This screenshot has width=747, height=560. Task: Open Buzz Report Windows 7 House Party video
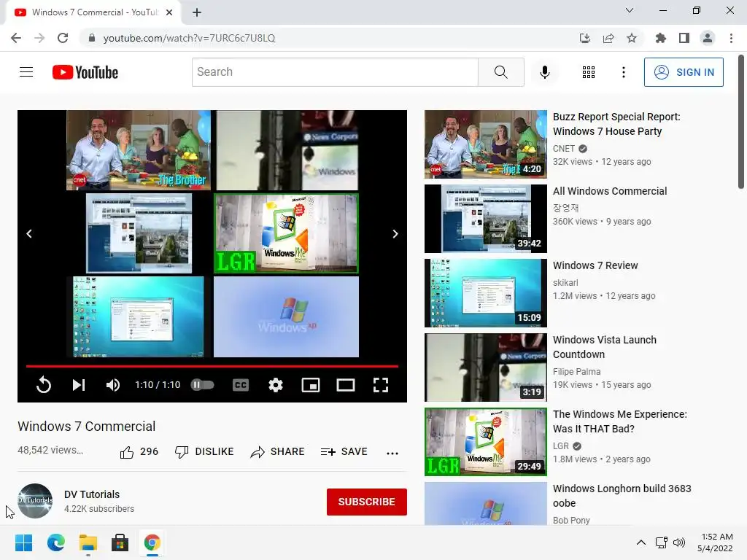(616, 124)
